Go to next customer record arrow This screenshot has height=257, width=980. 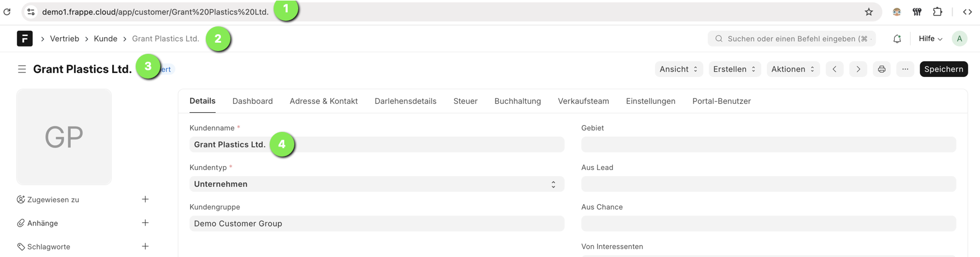858,69
